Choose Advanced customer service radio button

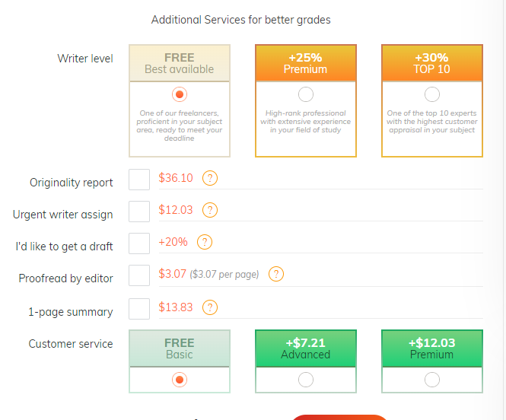[306, 380]
